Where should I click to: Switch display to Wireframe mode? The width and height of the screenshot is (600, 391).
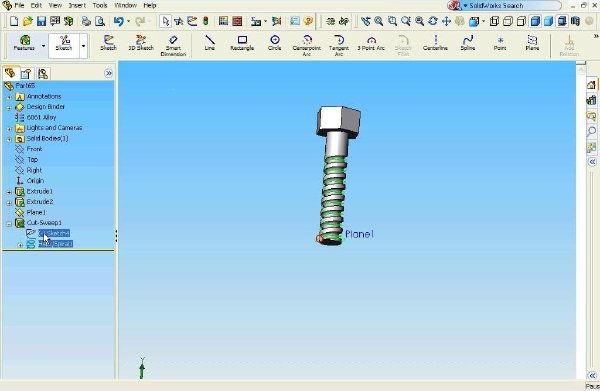(x=494, y=21)
